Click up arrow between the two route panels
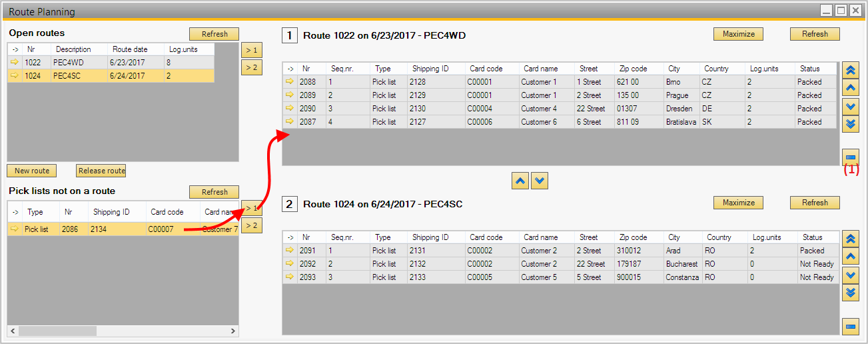The height and width of the screenshot is (344, 868). click(x=521, y=181)
